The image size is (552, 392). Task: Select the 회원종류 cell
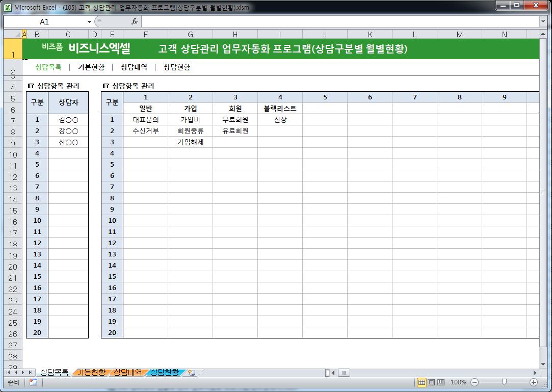click(191, 131)
